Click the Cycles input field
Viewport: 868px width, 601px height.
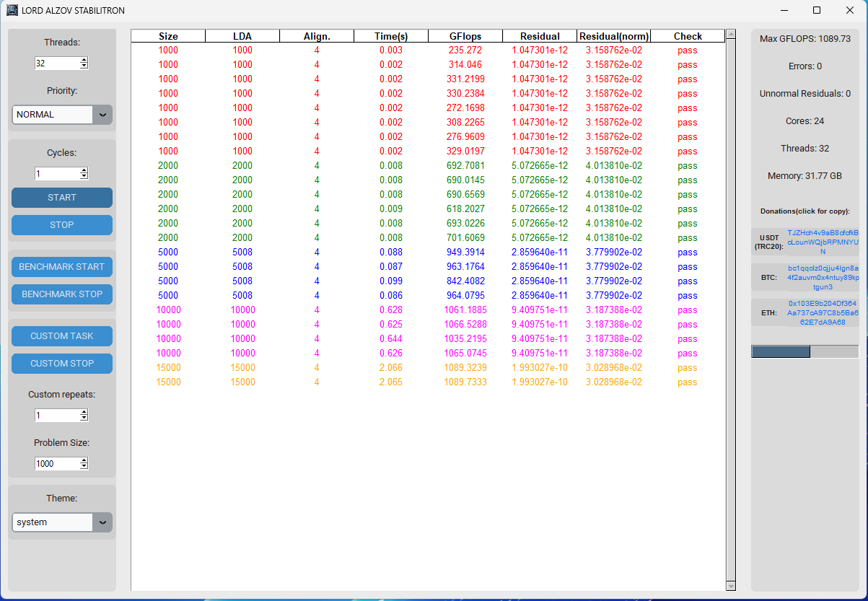(57, 174)
